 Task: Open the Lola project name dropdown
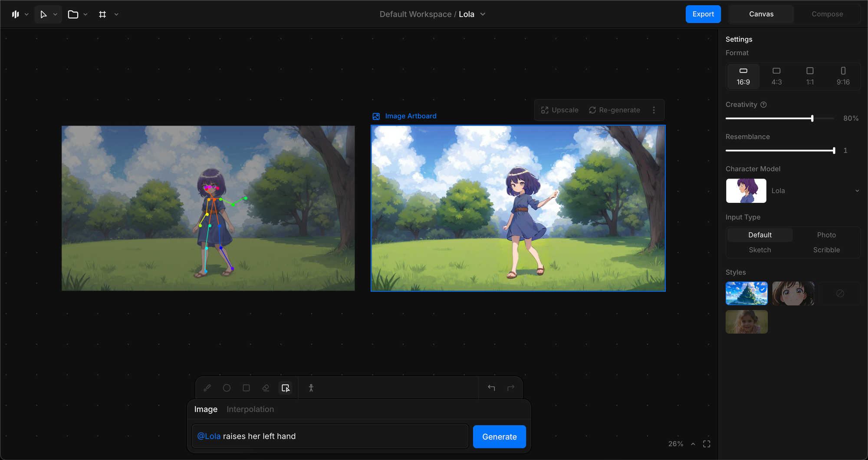click(472, 14)
